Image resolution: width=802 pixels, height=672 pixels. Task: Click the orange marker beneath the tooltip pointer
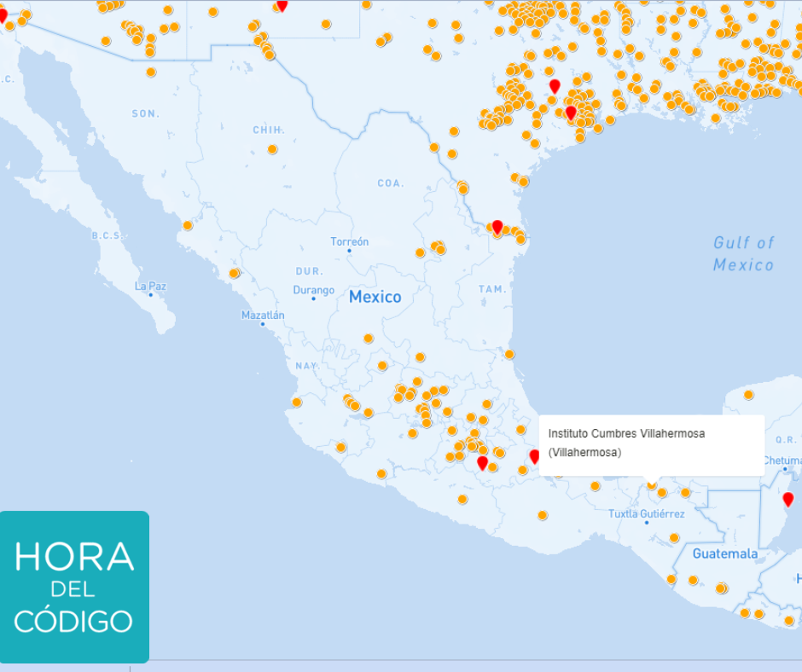(x=652, y=484)
